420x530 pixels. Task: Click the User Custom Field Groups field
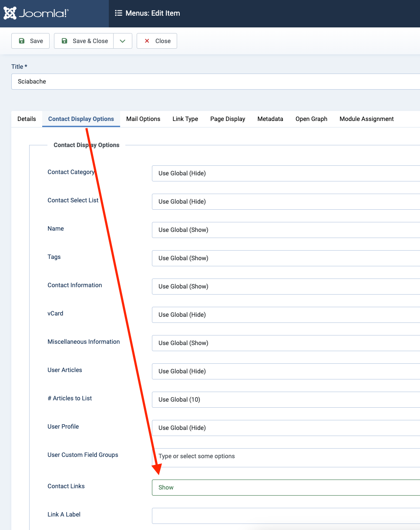point(286,457)
